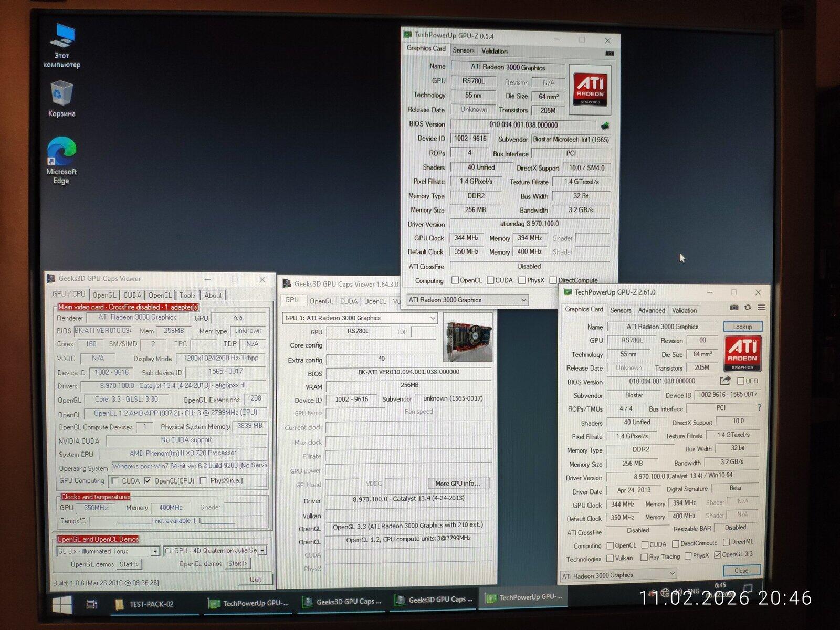Open the adapter dropdown in GPU-Z 0.5.4
This screenshot has height=630, width=840.
pos(467,300)
